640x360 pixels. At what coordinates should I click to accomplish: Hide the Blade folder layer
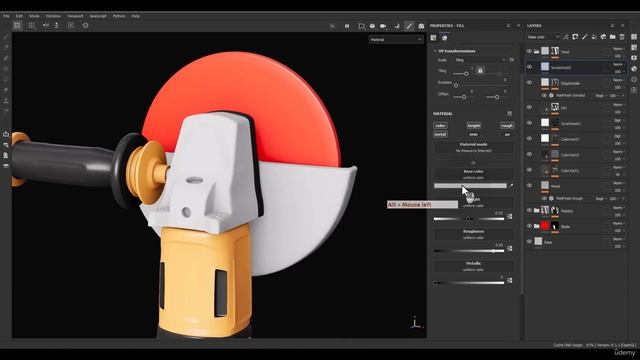[x=529, y=226]
